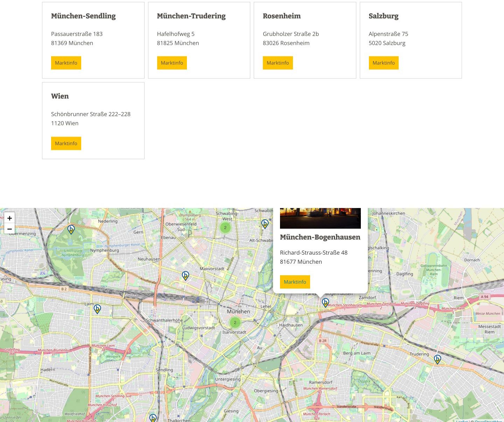Open the marker near Alt-Schwabing
The height and width of the screenshot is (422, 504).
(265, 223)
